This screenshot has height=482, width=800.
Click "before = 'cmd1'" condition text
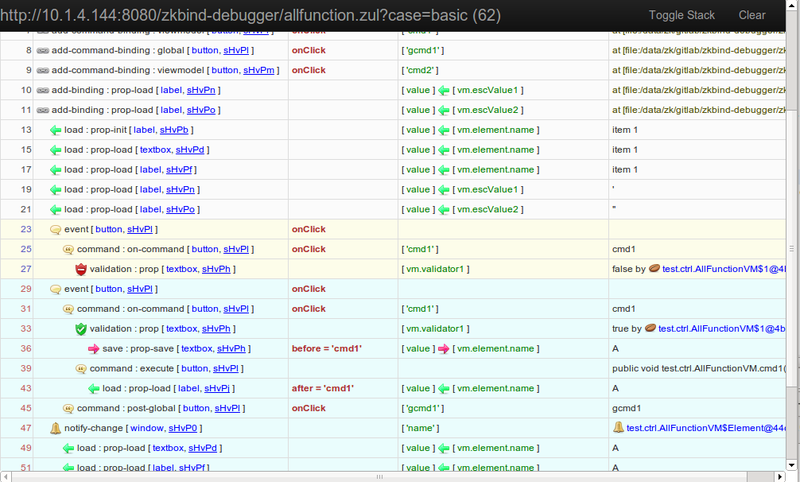pos(327,349)
